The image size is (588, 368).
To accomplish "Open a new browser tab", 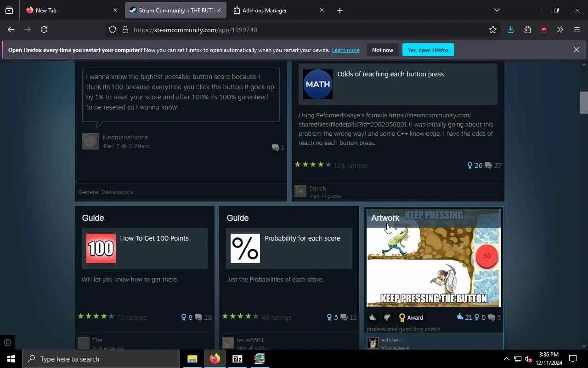I will pyautogui.click(x=339, y=10).
